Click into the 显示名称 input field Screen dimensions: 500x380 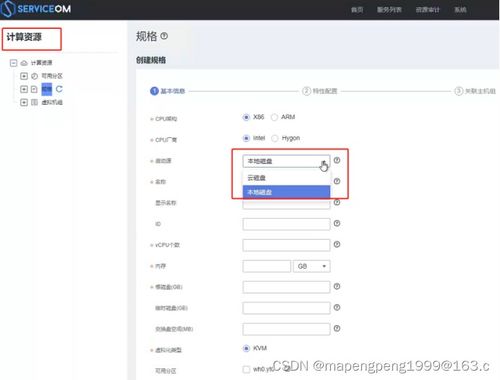[x=286, y=204]
